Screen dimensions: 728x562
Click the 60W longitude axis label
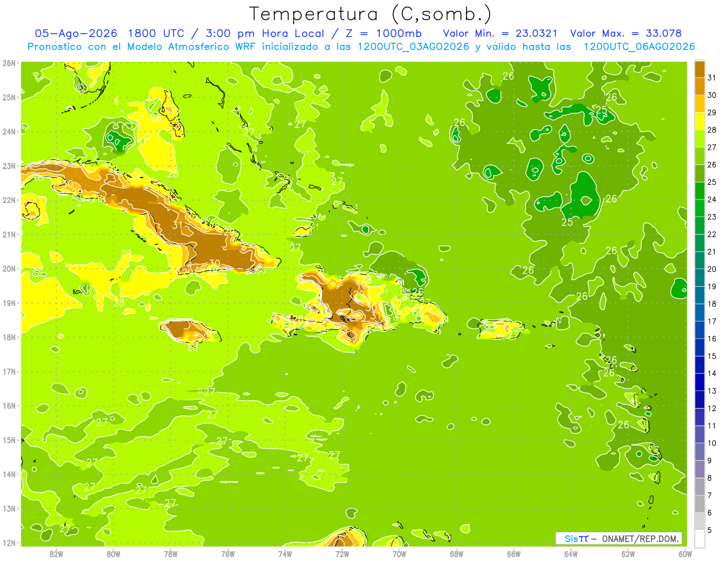[685, 554]
